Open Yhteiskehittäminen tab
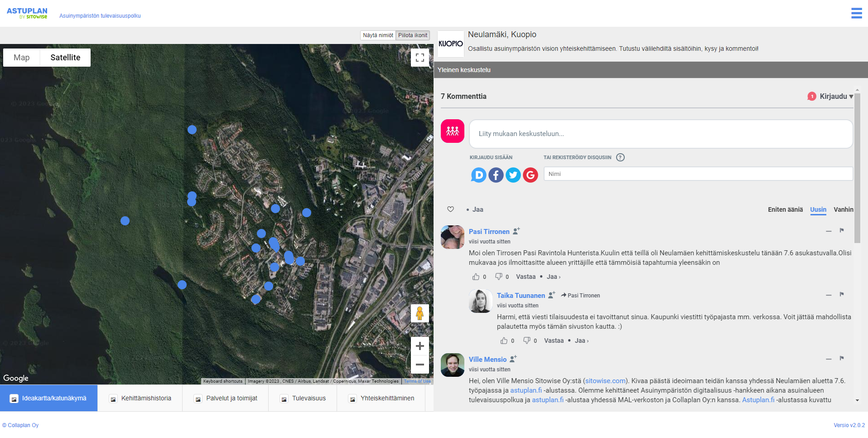The image size is (868, 438). tap(381, 398)
